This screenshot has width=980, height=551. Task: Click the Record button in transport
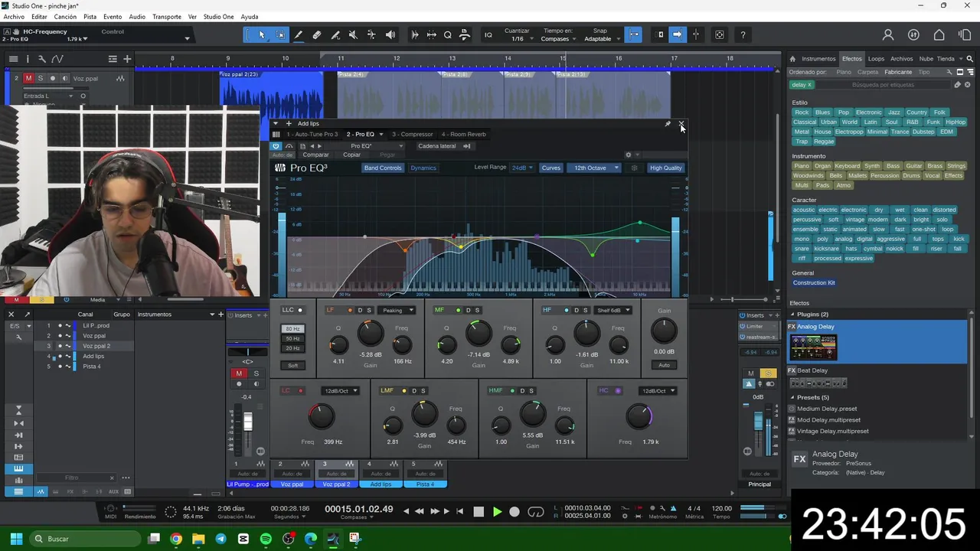(514, 512)
